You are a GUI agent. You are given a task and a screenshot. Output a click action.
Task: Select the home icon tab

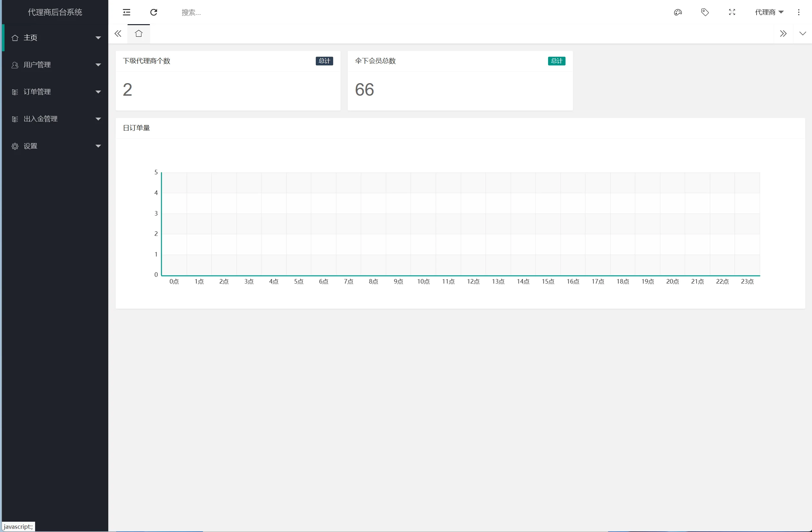pyautogui.click(x=139, y=34)
